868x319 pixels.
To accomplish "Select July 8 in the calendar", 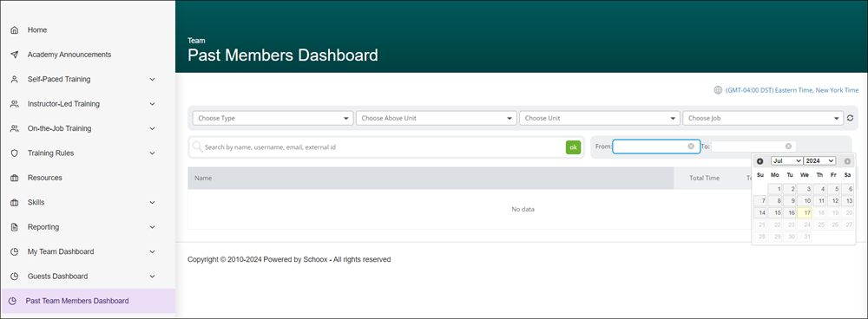I will (x=775, y=201).
